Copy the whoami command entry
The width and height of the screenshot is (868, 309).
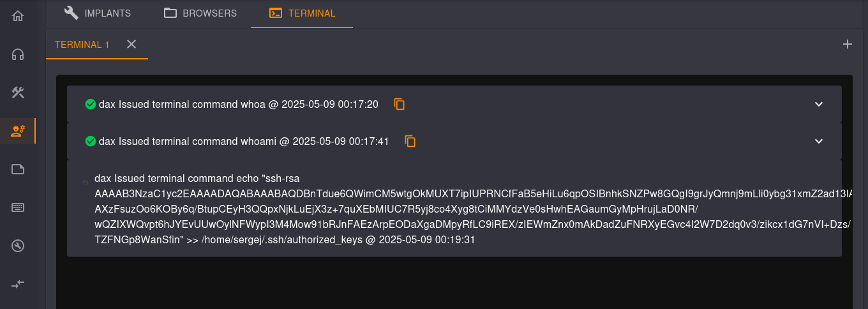410,141
